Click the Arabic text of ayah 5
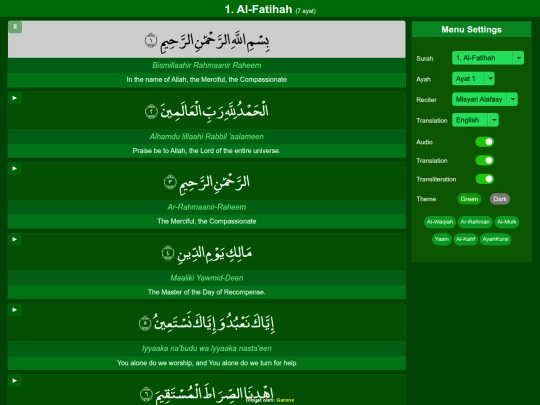Viewport: 540px width, 405px height. pyautogui.click(x=207, y=323)
